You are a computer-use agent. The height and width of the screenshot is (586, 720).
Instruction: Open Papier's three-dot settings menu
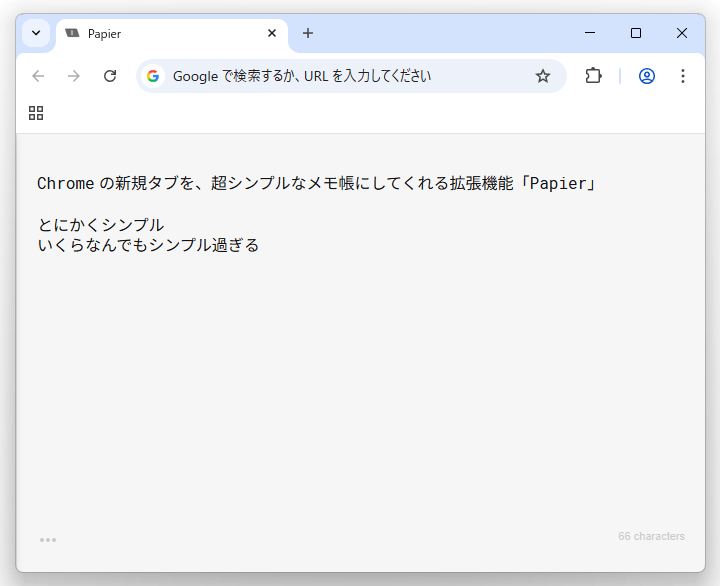coord(48,540)
